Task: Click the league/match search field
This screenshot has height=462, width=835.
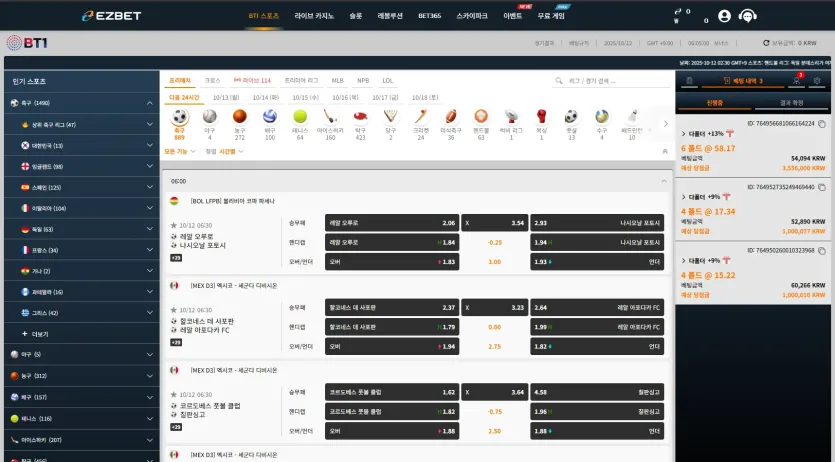Action: click(x=618, y=81)
